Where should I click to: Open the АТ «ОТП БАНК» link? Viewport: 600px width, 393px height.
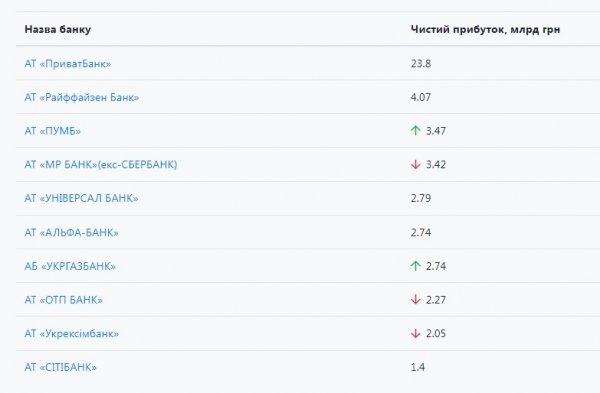coord(64,300)
